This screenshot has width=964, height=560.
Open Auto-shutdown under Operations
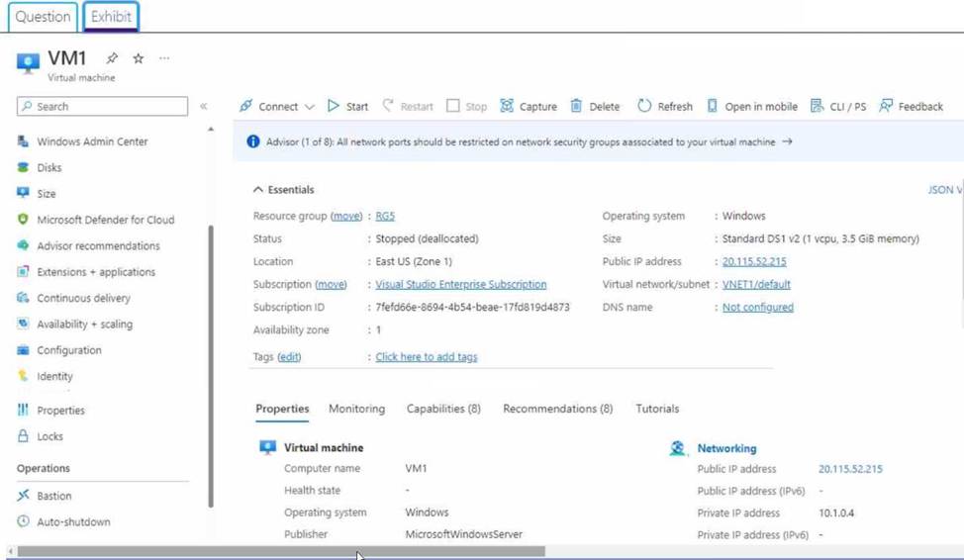click(x=74, y=521)
